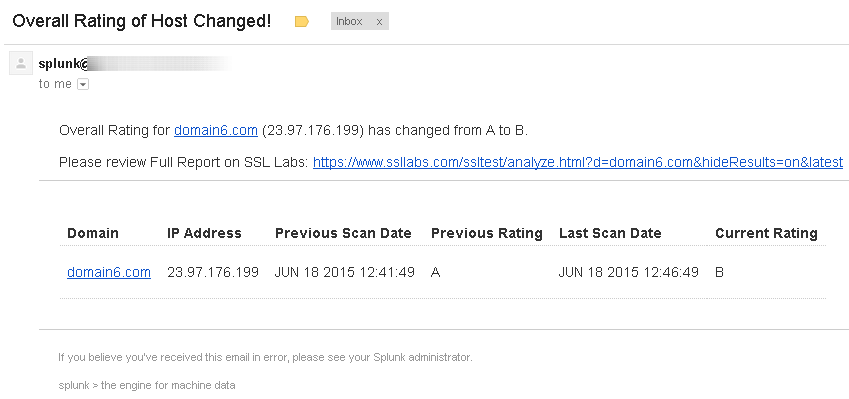Click the sender avatar profile icon

click(x=21, y=64)
